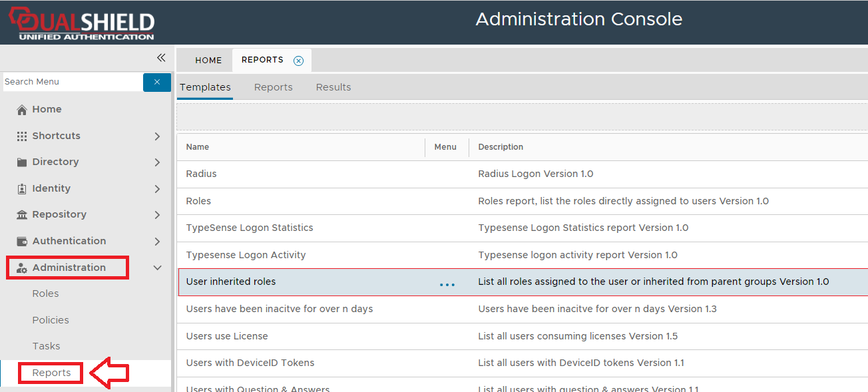
Task: Switch to the HOME tab
Action: (x=208, y=61)
